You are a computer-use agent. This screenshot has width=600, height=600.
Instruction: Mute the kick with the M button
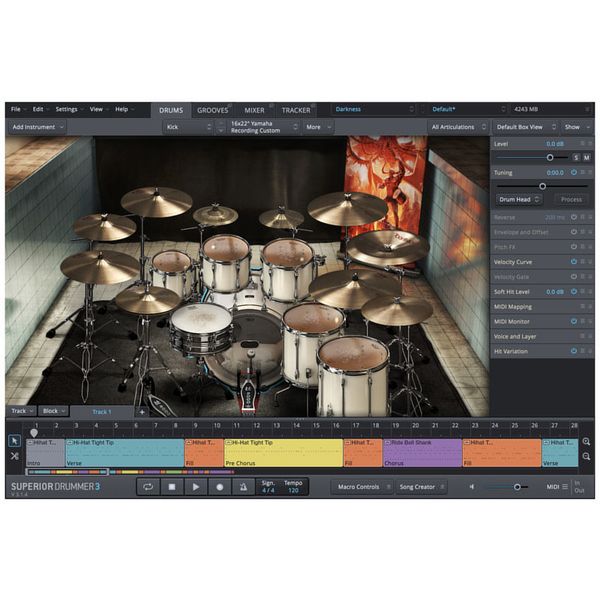pyautogui.click(x=586, y=157)
